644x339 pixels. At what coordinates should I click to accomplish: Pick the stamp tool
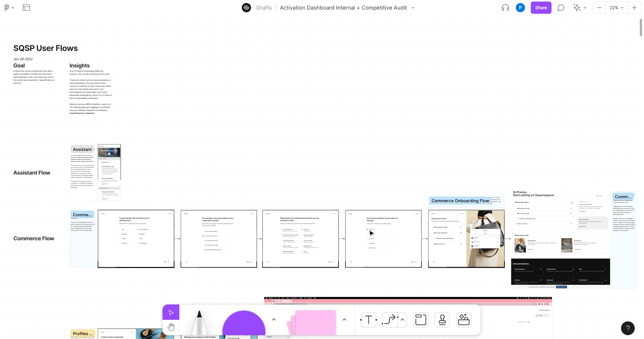(x=442, y=320)
